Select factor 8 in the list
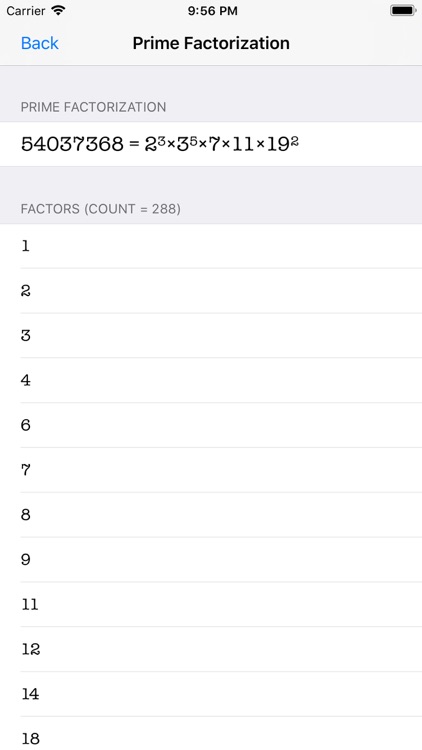 point(211,515)
